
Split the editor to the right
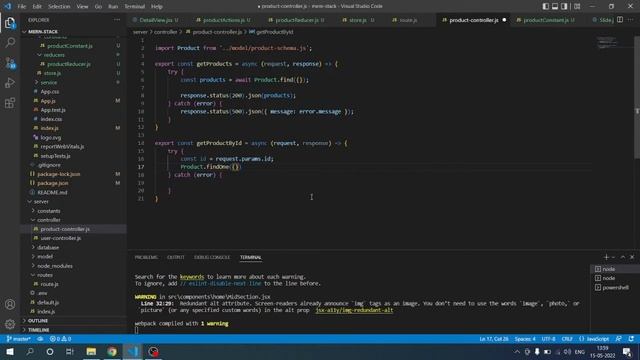click(620, 20)
